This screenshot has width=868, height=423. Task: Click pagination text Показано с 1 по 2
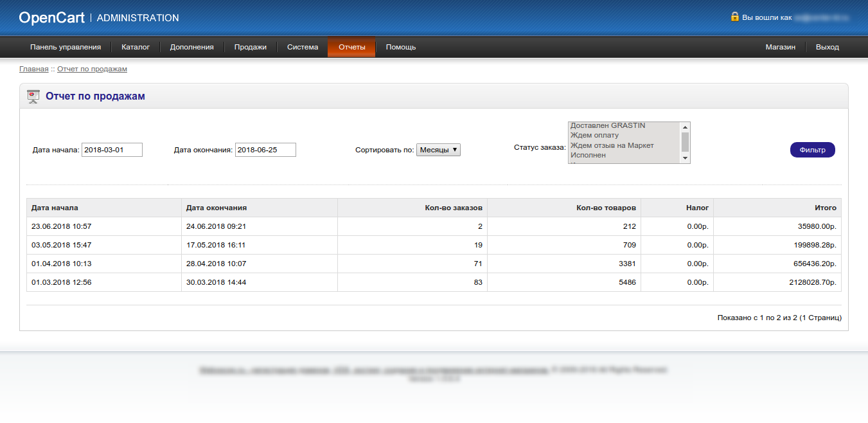point(779,318)
